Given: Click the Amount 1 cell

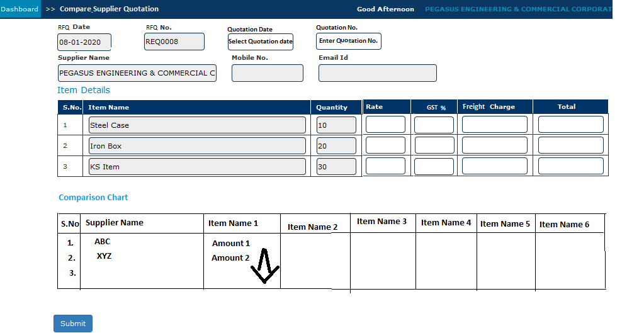Looking at the screenshot, I should 231,244.
